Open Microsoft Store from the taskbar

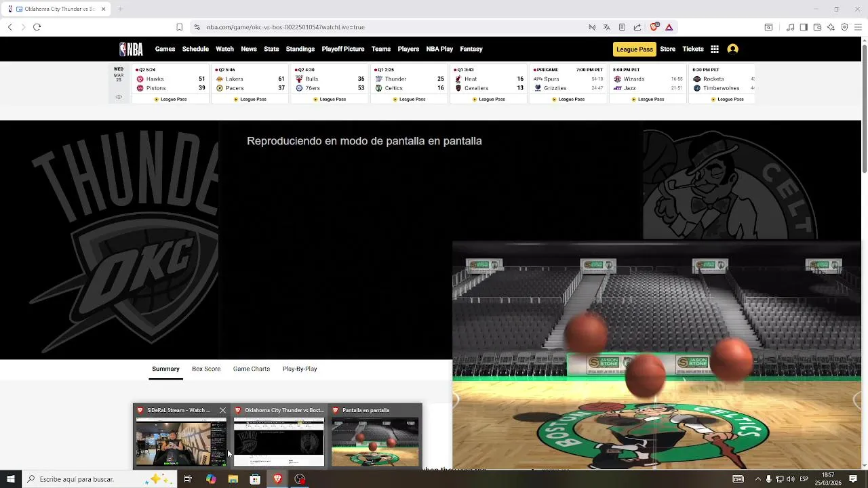coord(255,479)
